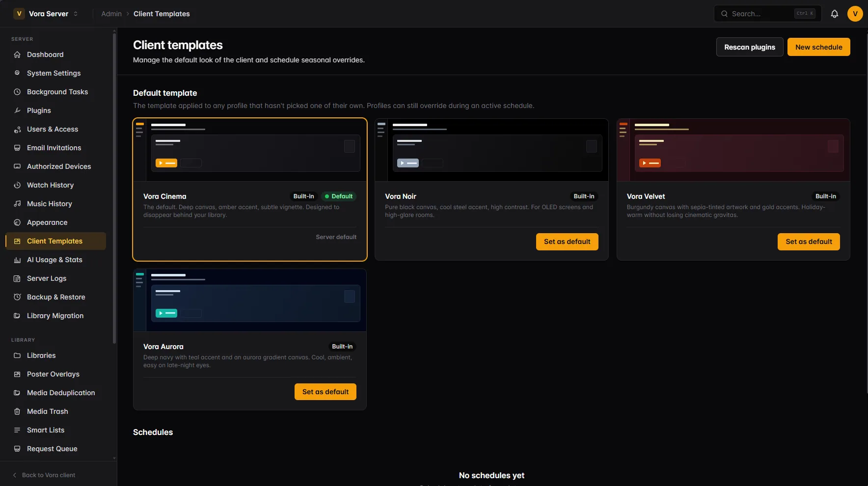868x486 pixels.
Task: Click the Appearance palette icon
Action: pyautogui.click(x=17, y=222)
